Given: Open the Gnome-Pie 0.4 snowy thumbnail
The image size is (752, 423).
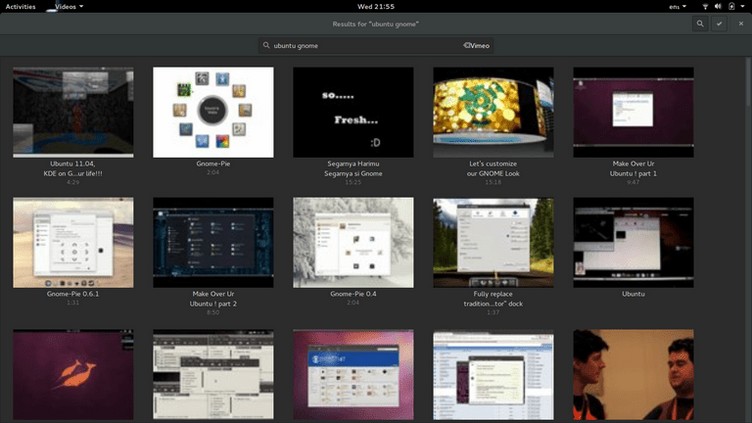Looking at the screenshot, I should click(353, 243).
